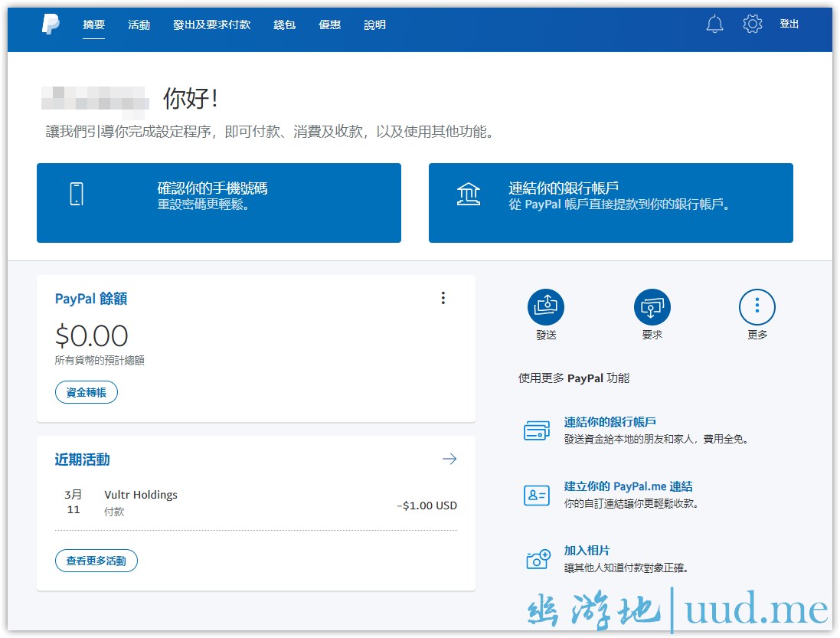This screenshot has height=638, width=840.
Task: Click the bank icon on blue 連結你的銀行帳戶 card
Action: click(469, 195)
